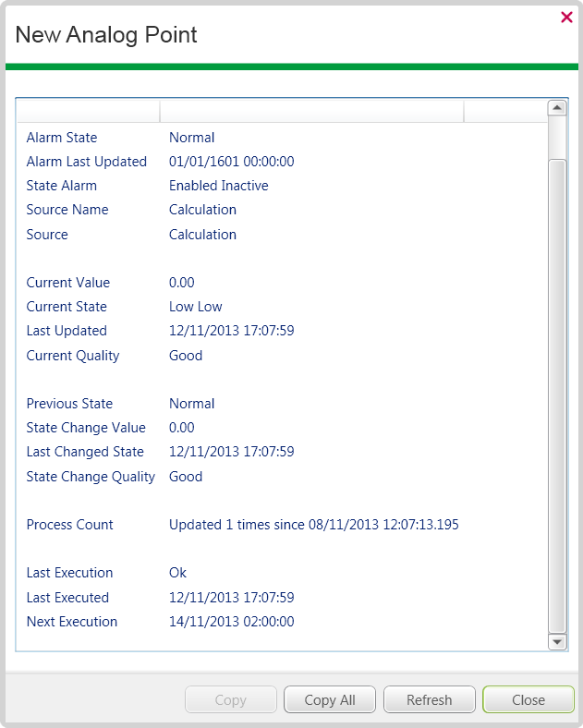
Task: Click the Enabled Inactive value
Action: pos(218,186)
